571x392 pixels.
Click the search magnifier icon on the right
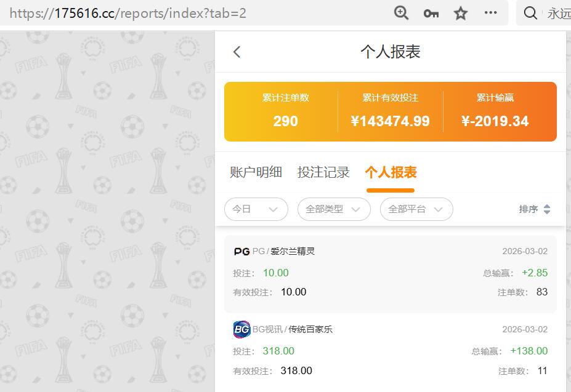click(529, 12)
